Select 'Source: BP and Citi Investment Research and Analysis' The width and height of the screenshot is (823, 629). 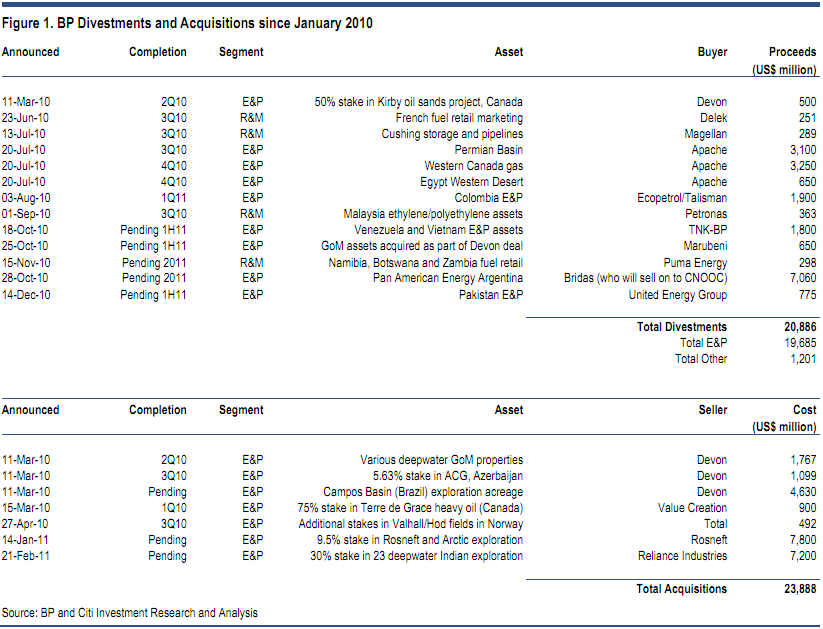coord(130,613)
